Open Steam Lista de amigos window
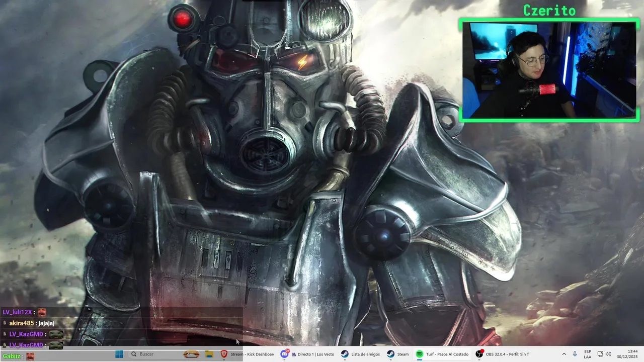 pyautogui.click(x=360, y=354)
